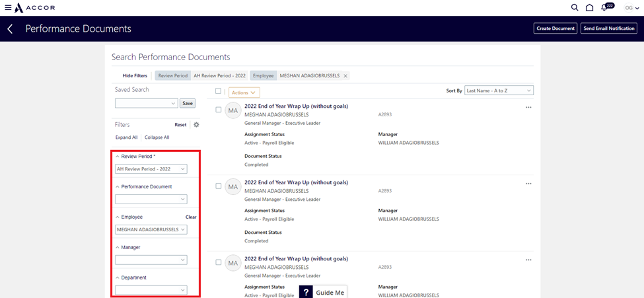Screen dimensions: 644x298
Task: Select first document result checkbox
Action: tap(219, 110)
